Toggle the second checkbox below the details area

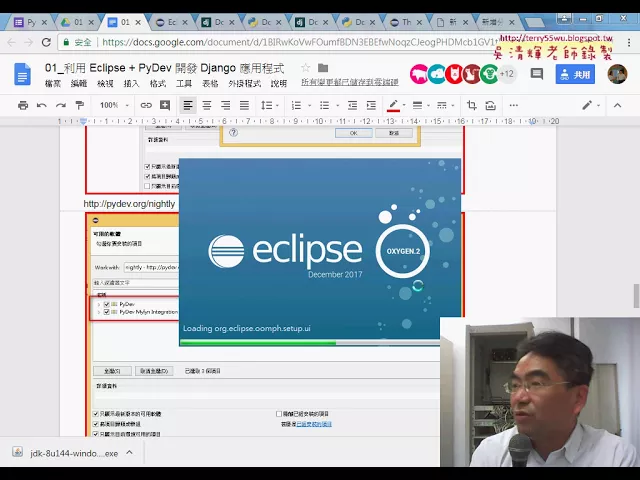(x=96, y=424)
